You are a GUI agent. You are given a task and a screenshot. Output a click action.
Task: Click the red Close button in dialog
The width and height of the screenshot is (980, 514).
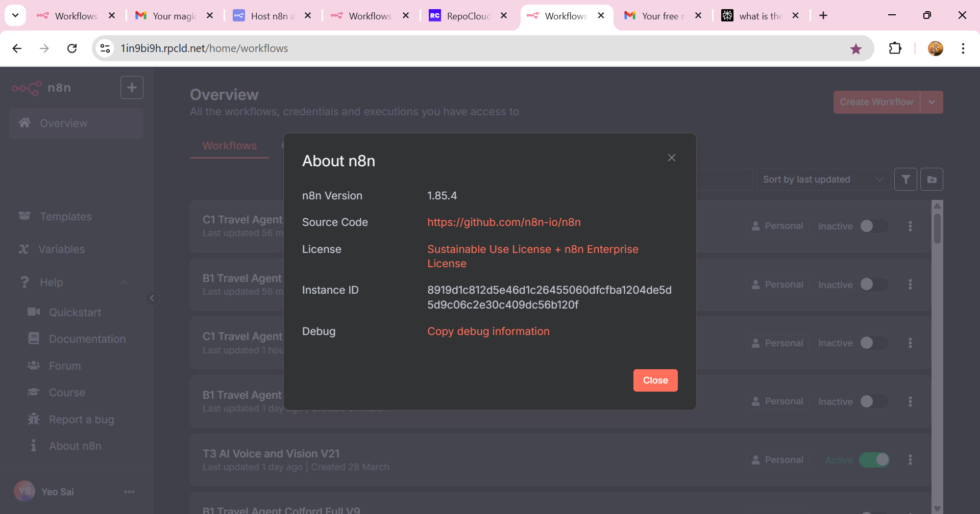tap(655, 380)
